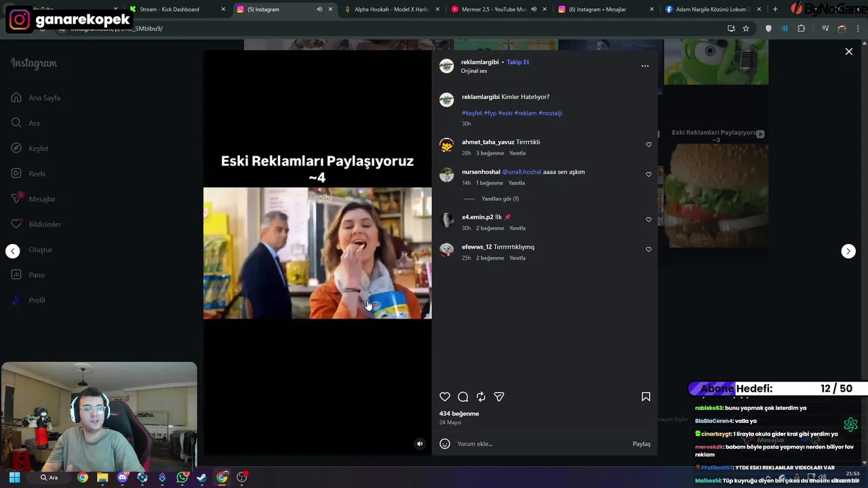Viewport: 868px width, 488px height.
Task: Like nursenhoshal's comment
Action: coord(648,174)
